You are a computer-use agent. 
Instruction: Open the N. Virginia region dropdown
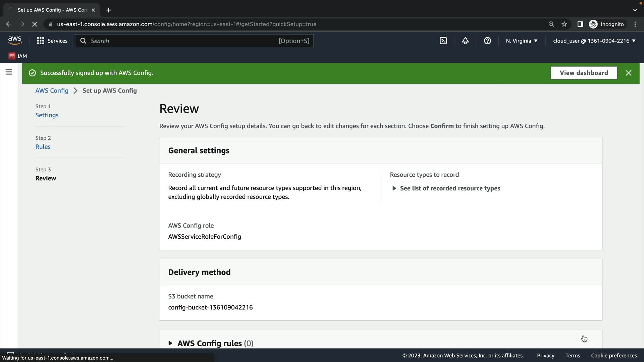pyautogui.click(x=522, y=41)
